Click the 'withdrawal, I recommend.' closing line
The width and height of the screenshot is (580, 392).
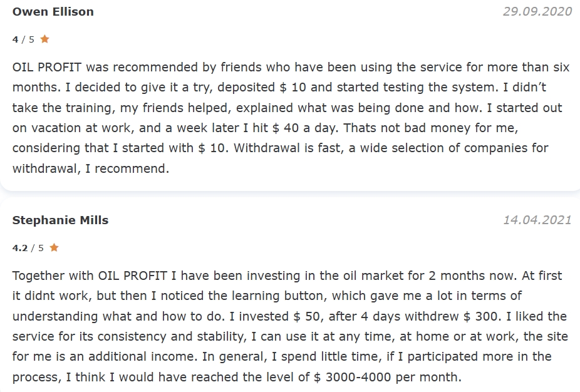(x=91, y=168)
